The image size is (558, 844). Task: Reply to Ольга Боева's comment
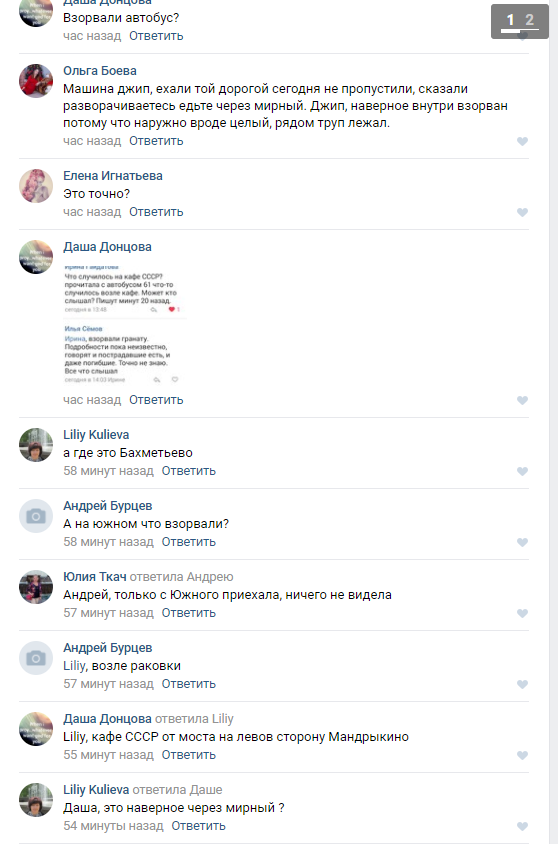(156, 141)
